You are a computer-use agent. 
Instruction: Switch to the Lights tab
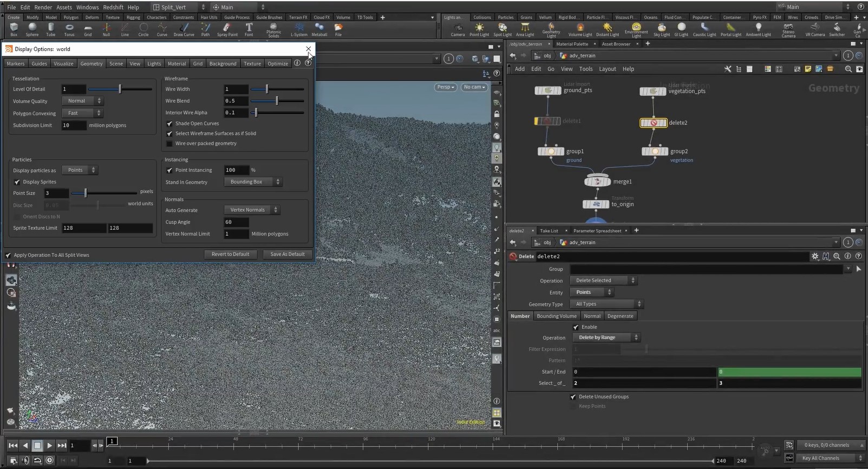(x=154, y=63)
